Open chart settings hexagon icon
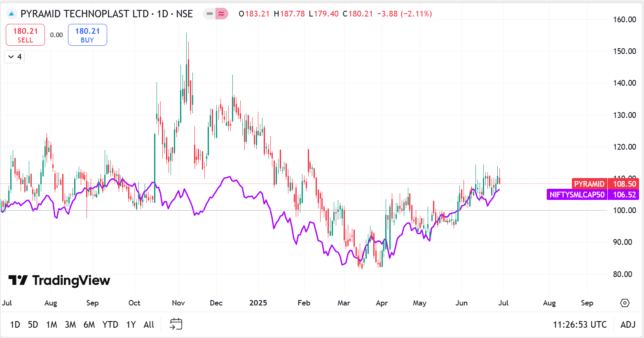This screenshot has width=644, height=338. click(x=625, y=303)
